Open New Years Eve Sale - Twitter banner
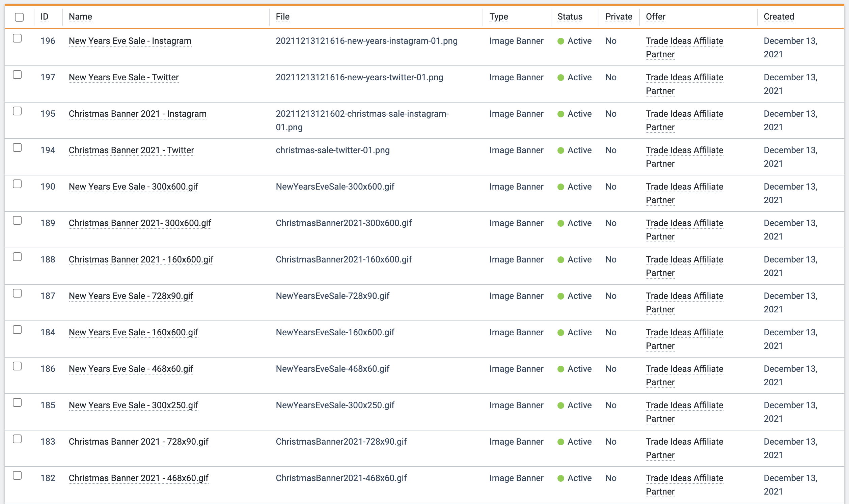The image size is (849, 504). [124, 78]
